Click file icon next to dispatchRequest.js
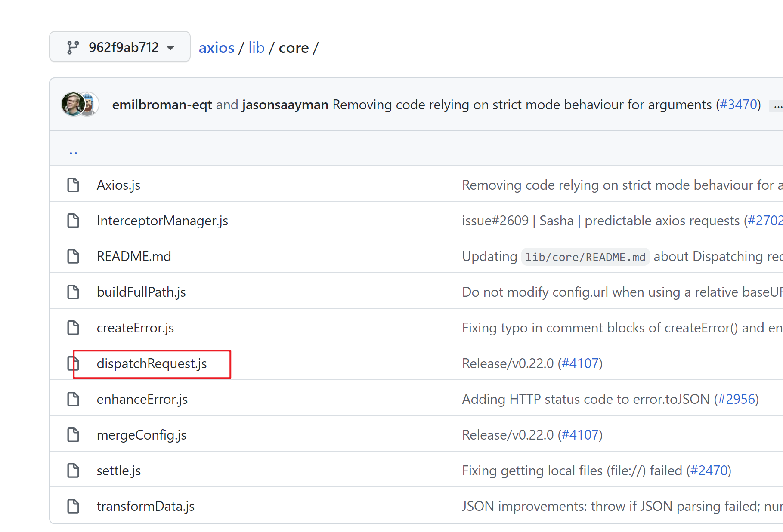 73,363
